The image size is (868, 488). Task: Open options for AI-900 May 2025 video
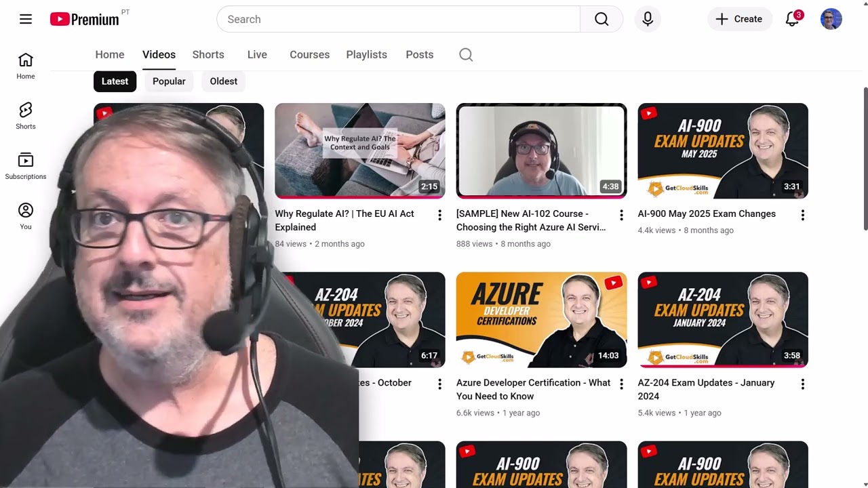click(x=803, y=216)
